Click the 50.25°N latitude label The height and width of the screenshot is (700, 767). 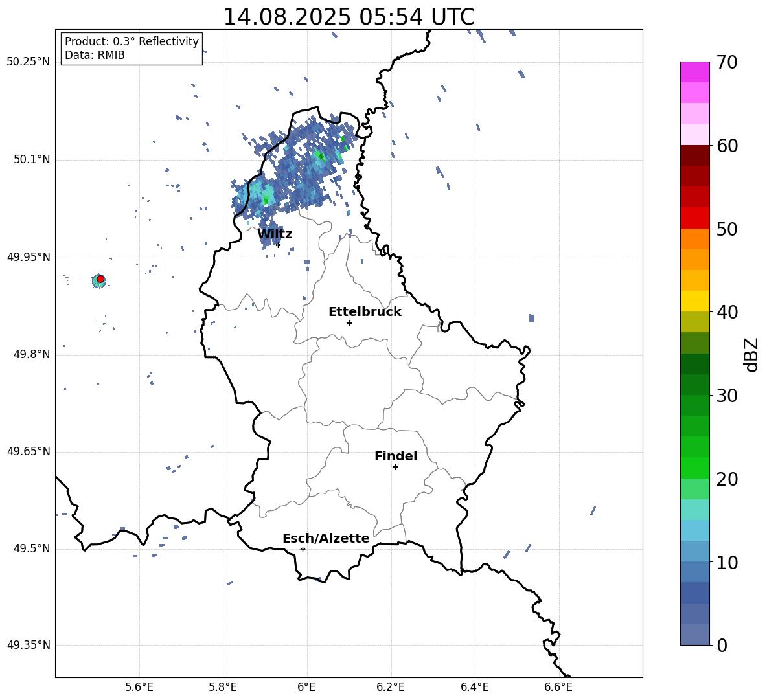tap(29, 62)
